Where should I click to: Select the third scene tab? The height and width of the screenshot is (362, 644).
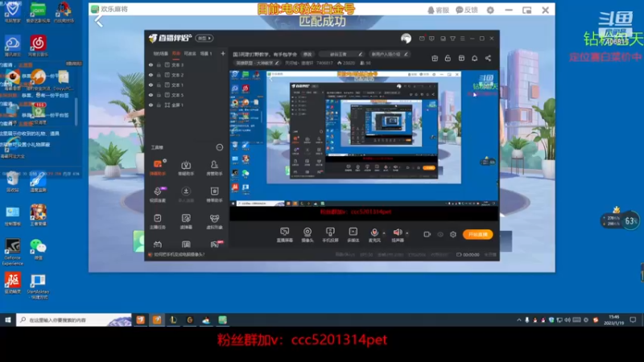190,53
